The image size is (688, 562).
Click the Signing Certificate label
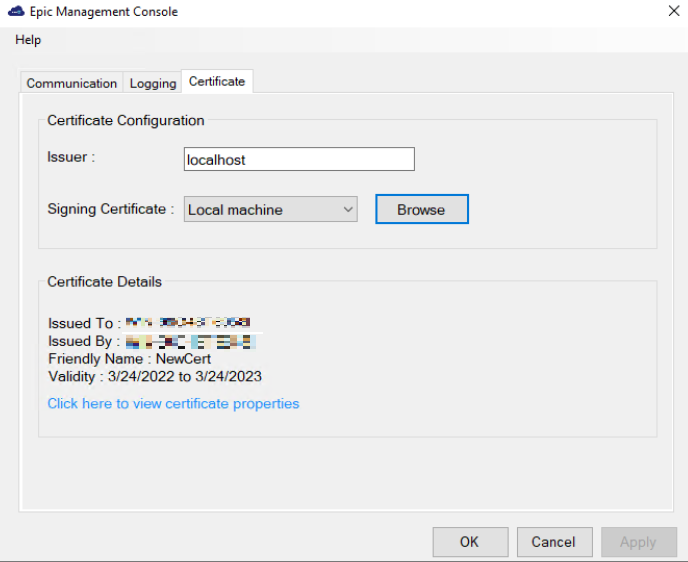(111, 209)
